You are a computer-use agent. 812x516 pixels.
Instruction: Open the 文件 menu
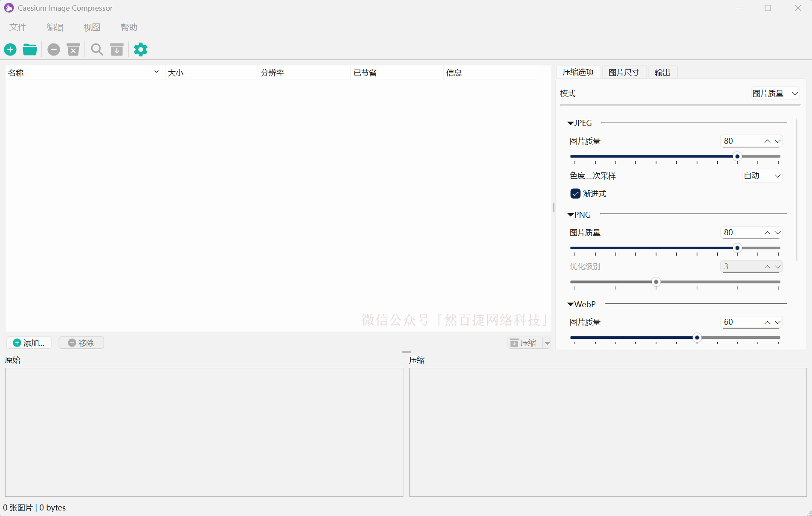pos(18,27)
